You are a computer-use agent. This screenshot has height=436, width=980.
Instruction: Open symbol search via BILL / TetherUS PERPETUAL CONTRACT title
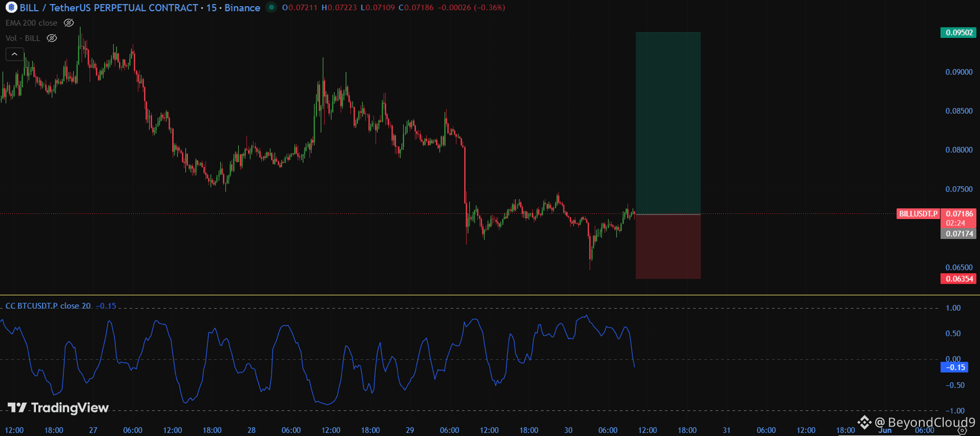[109, 7]
